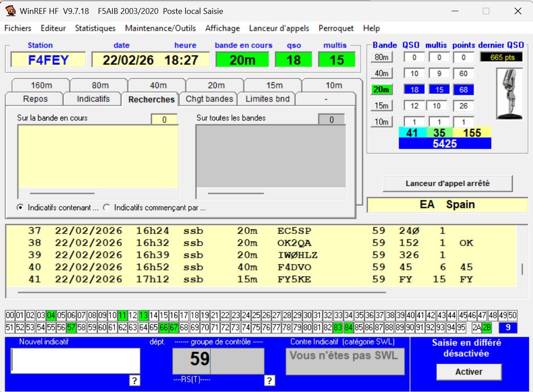The width and height of the screenshot is (533, 392).
Task: Switch to the 160m tab
Action: (x=41, y=85)
